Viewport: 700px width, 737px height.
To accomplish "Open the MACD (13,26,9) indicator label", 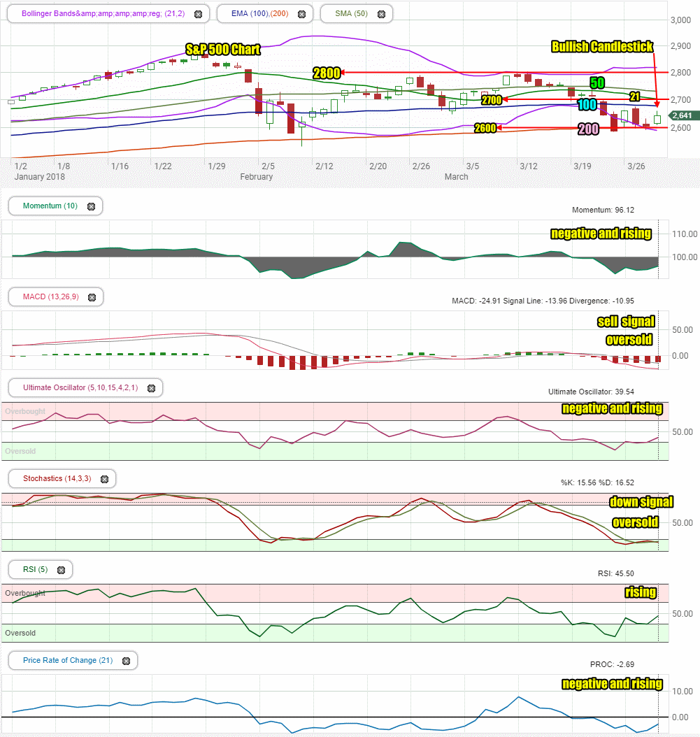I will pyautogui.click(x=51, y=296).
